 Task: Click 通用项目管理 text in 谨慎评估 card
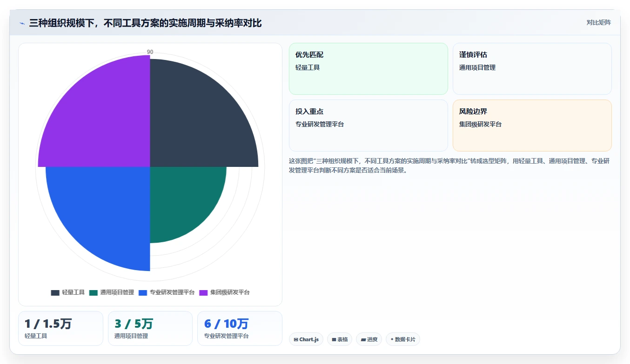click(x=477, y=67)
